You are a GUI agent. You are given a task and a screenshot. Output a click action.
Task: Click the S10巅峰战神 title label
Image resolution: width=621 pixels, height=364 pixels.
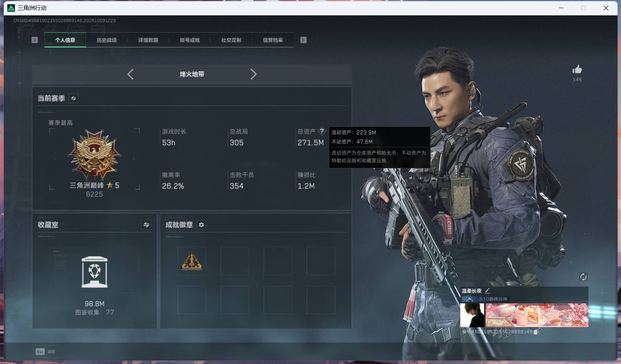[493, 299]
